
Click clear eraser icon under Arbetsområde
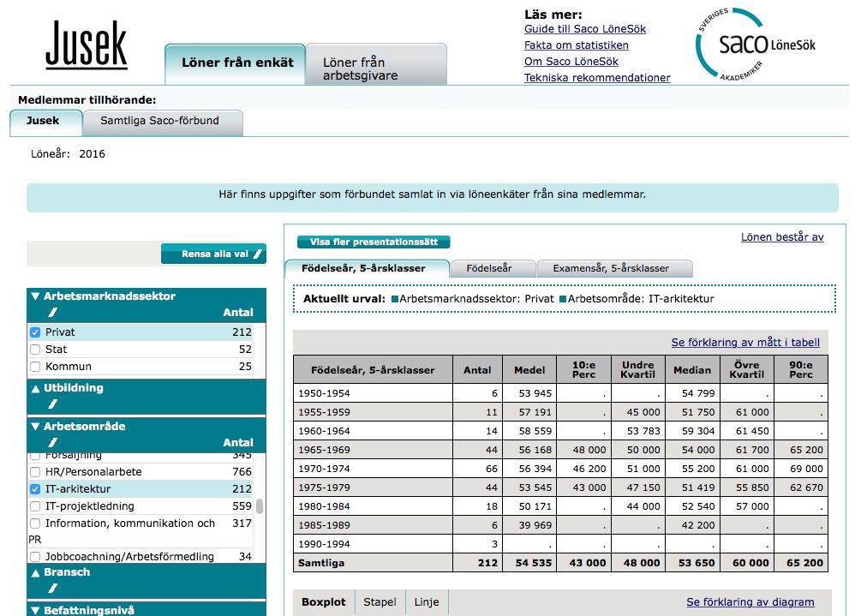[53, 443]
